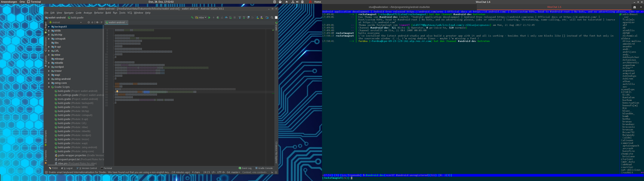Open the Device File Explorer side panel
This screenshot has height=181, width=644.
click(276, 153)
